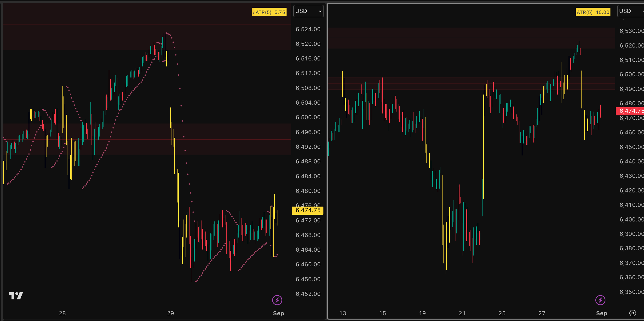The width and height of the screenshot is (644, 321).
Task: Click the 27 date marker on right timeline
Action: point(542,313)
